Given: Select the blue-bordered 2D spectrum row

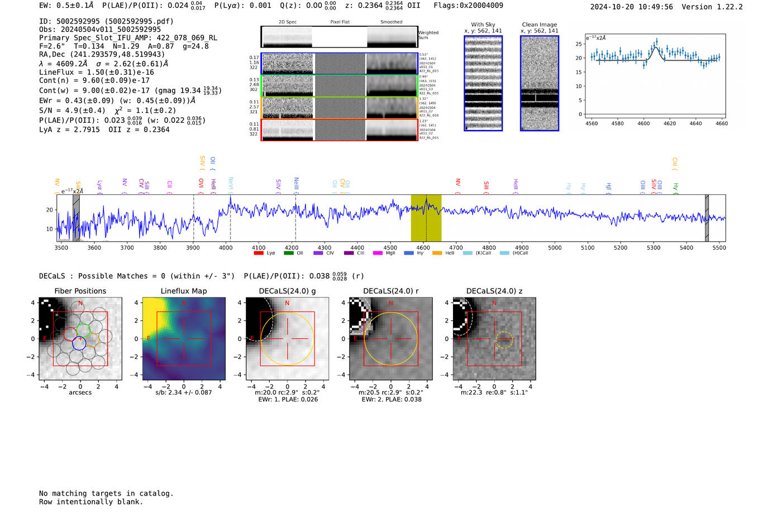Looking at the screenshot, I should point(339,64).
